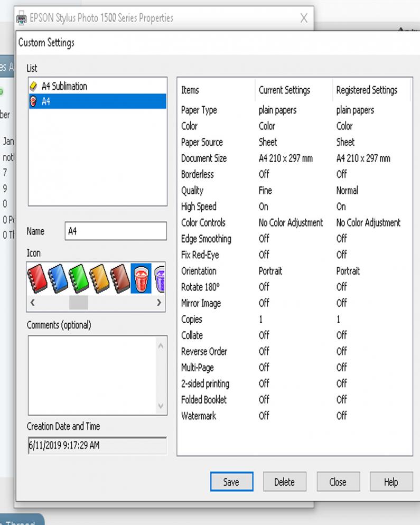420x525 pixels.
Task: Click the Paper Source row label
Action: (x=202, y=142)
